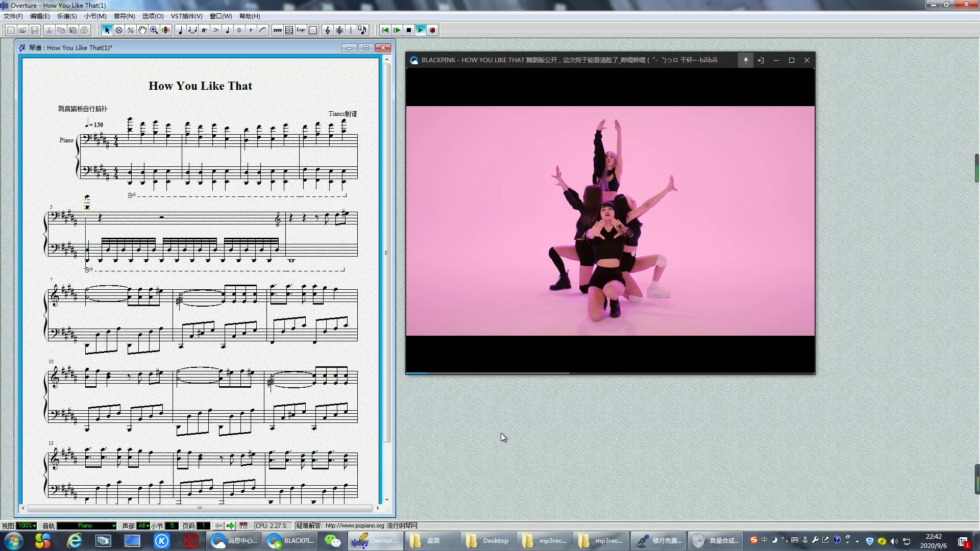This screenshot has height=551, width=980.
Task: Select the magnifier zoom tool
Action: 154,30
